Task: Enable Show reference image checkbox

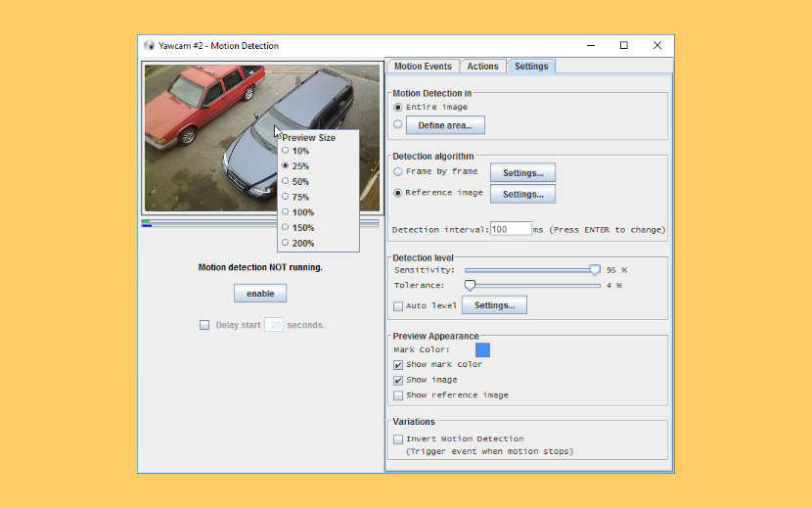Action: [x=398, y=395]
